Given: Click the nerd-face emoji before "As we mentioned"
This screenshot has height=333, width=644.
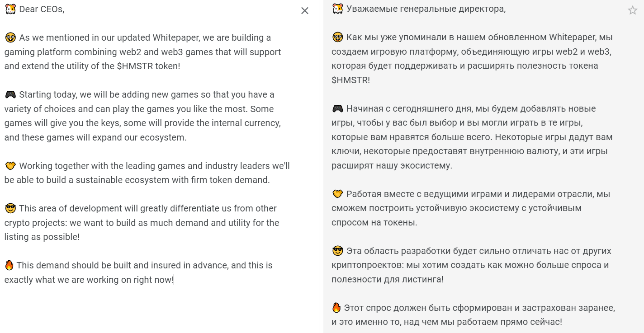Looking at the screenshot, I should [10, 38].
